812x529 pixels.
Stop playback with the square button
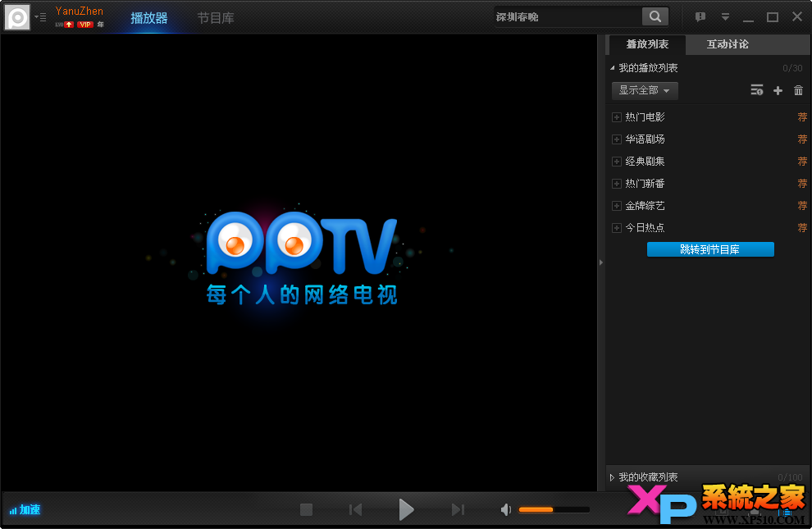[x=306, y=510]
